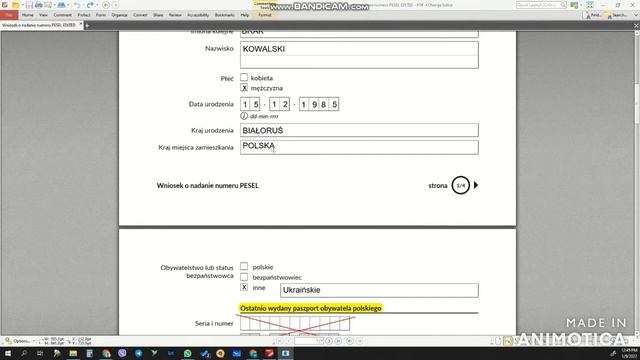
Task: Click the Seria i numer passport field
Action: coord(295,324)
